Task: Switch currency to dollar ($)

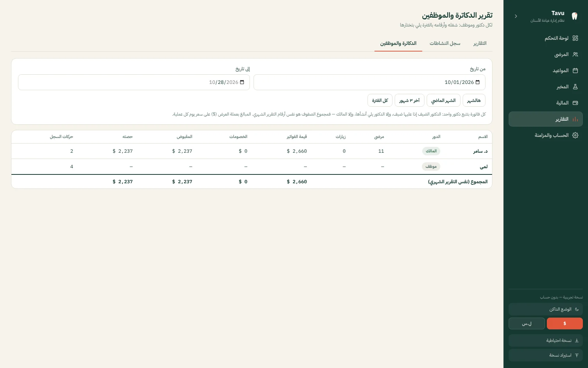Action: coord(565,323)
